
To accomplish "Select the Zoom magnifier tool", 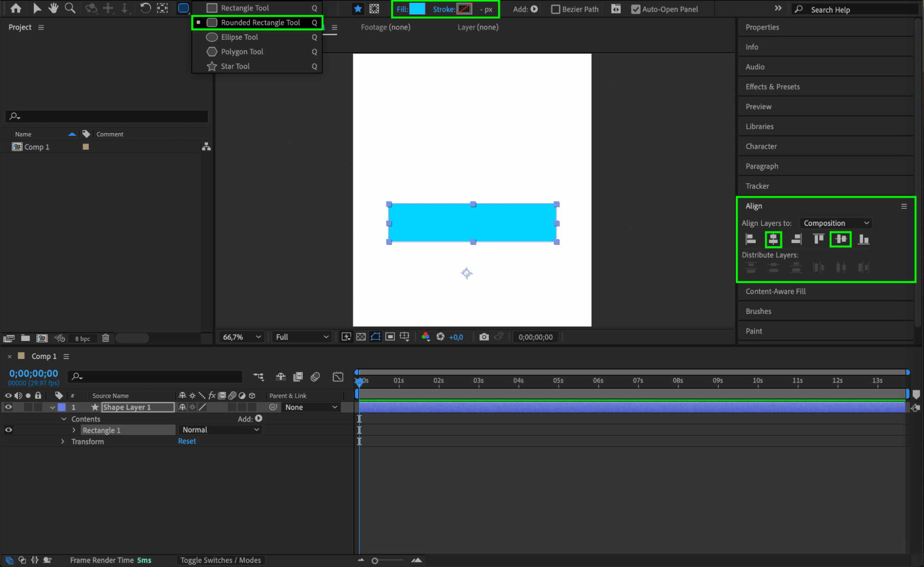I will [x=70, y=8].
